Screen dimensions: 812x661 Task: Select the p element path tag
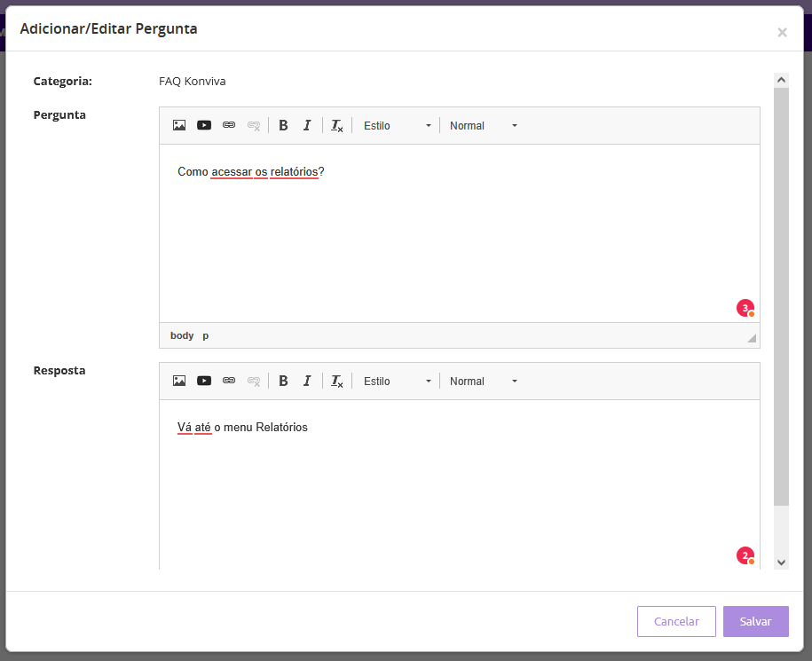[206, 335]
